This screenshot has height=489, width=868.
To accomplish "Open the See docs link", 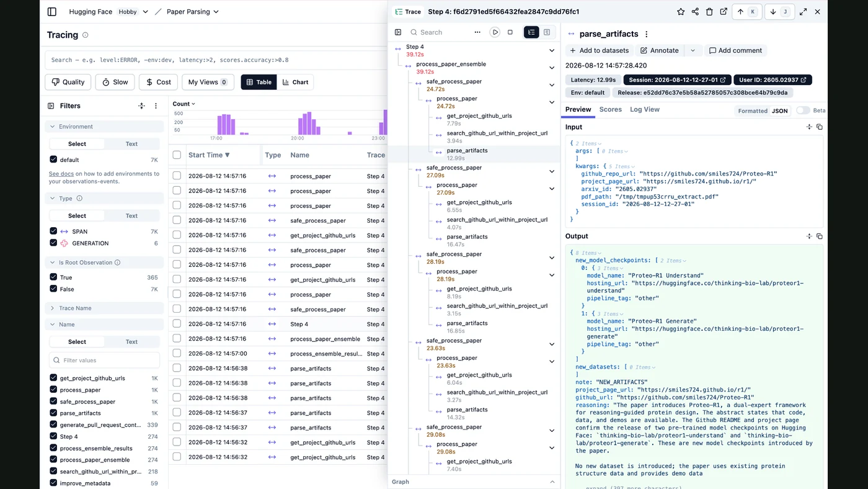I will click(x=61, y=174).
